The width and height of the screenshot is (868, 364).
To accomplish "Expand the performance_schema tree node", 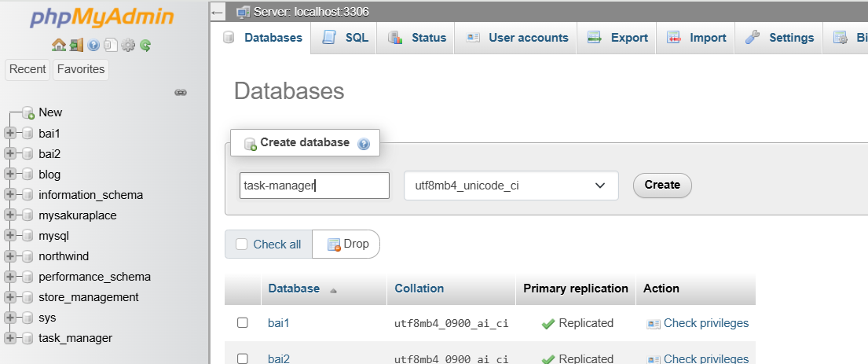I will pos(10,277).
